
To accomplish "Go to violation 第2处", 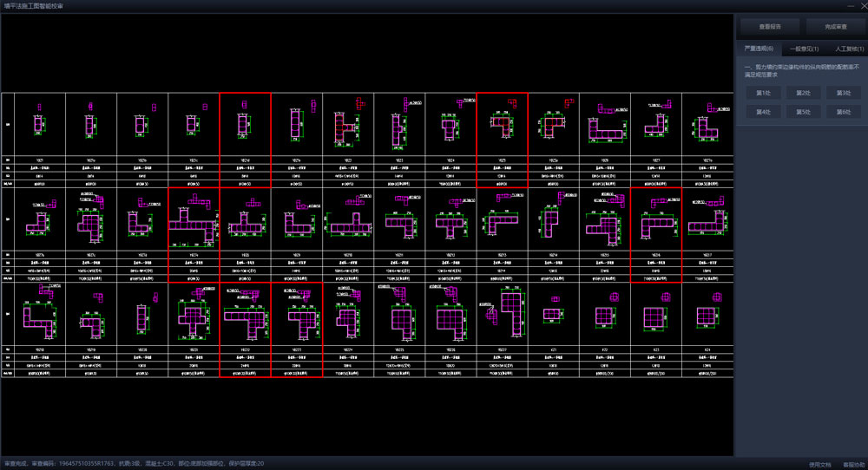I will [803, 93].
